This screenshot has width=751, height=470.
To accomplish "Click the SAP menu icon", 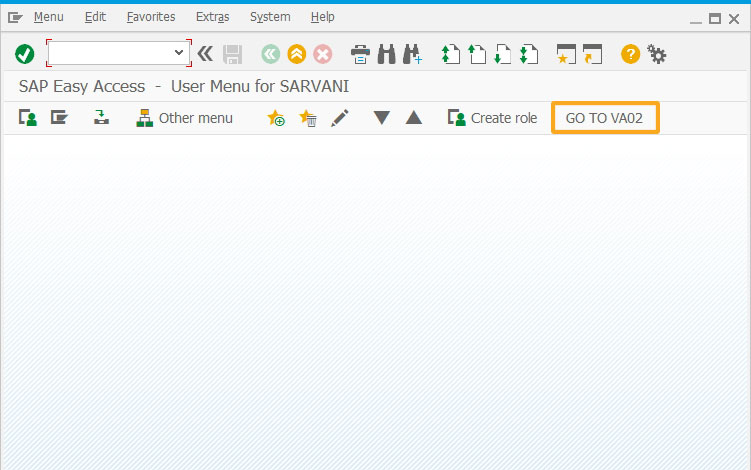I will coord(59,117).
